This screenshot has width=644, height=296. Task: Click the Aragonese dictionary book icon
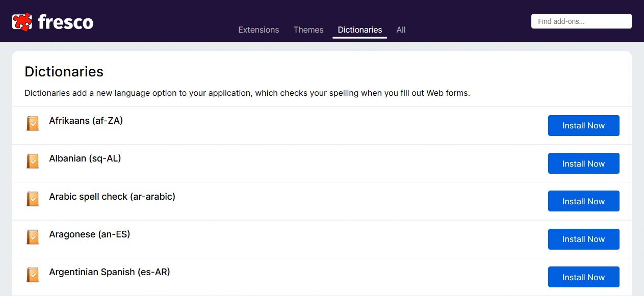coord(33,237)
